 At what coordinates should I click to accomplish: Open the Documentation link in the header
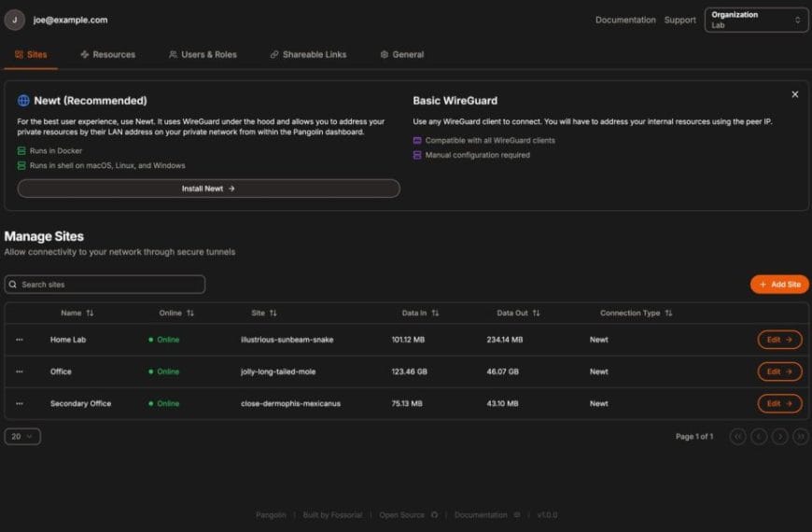point(625,20)
